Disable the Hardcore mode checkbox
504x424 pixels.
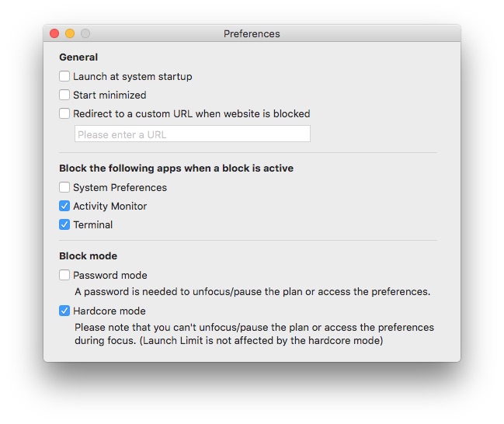64,311
